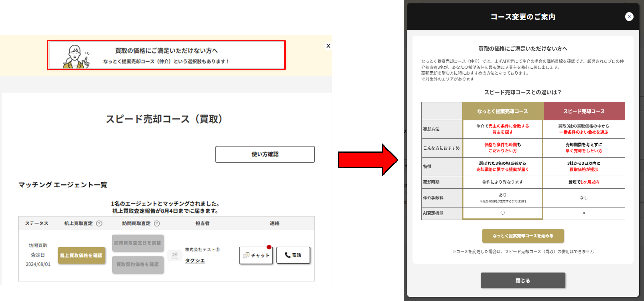Select the gold なっとく提案売却コース column header
Viewport: 644px width, 301px height.
[502, 111]
